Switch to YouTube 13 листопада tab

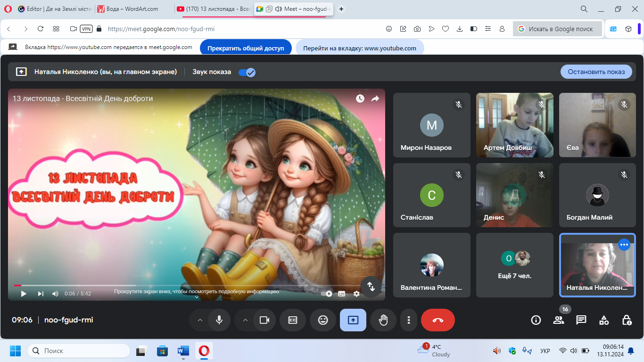tap(214, 9)
